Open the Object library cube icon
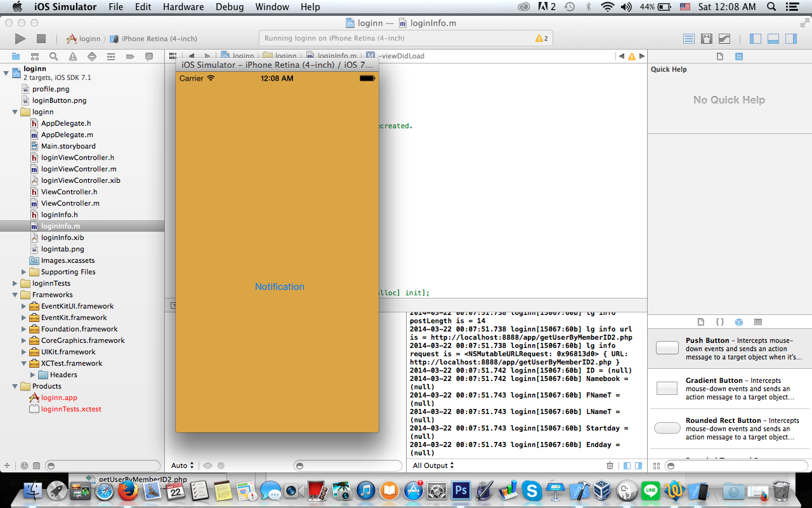This screenshot has width=812, height=508. pos(739,322)
